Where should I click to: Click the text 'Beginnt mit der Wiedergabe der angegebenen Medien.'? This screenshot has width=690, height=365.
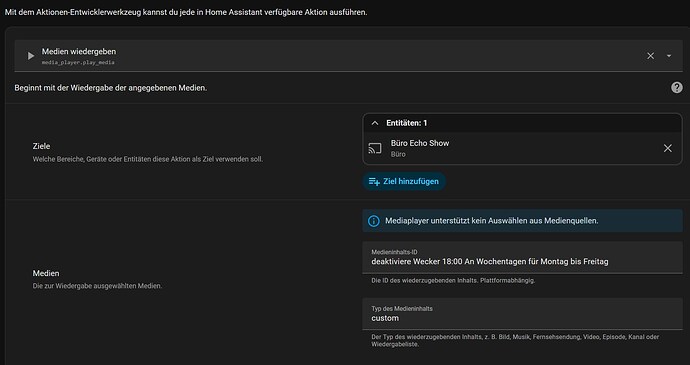click(110, 88)
